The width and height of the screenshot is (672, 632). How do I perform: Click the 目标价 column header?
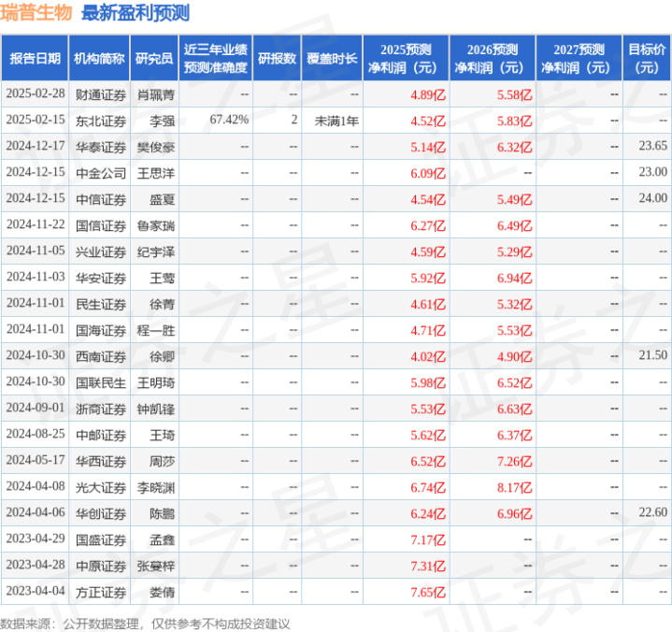tap(646, 58)
